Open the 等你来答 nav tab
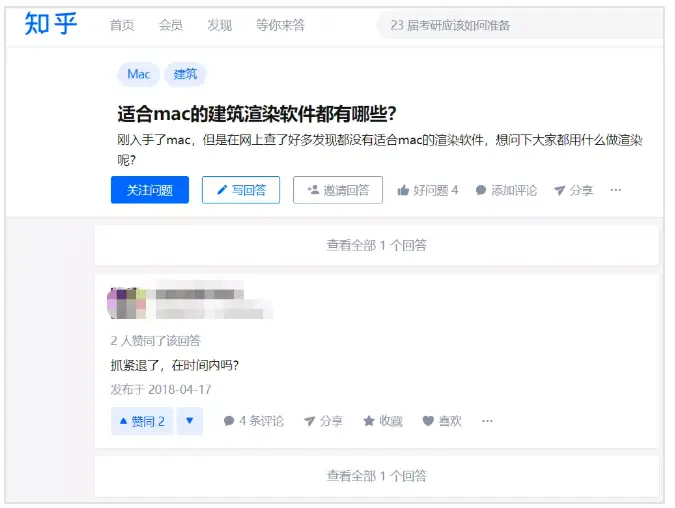This screenshot has height=508, width=675. pos(280,25)
